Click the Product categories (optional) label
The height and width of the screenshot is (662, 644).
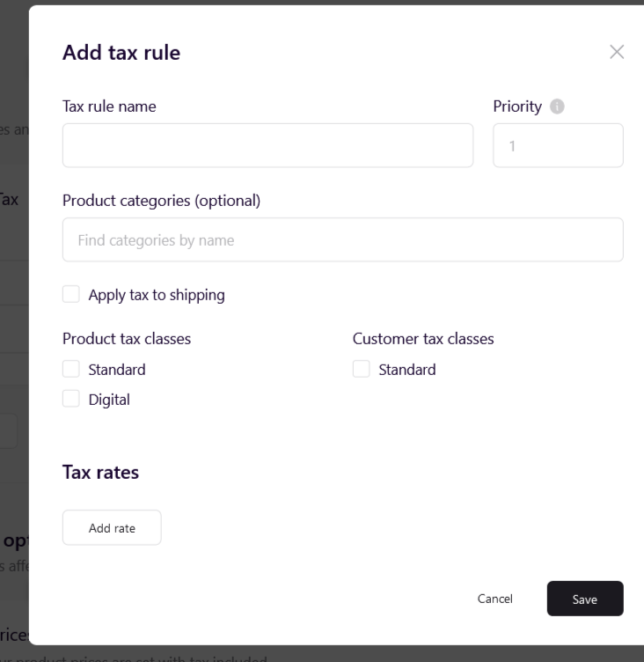161,201
